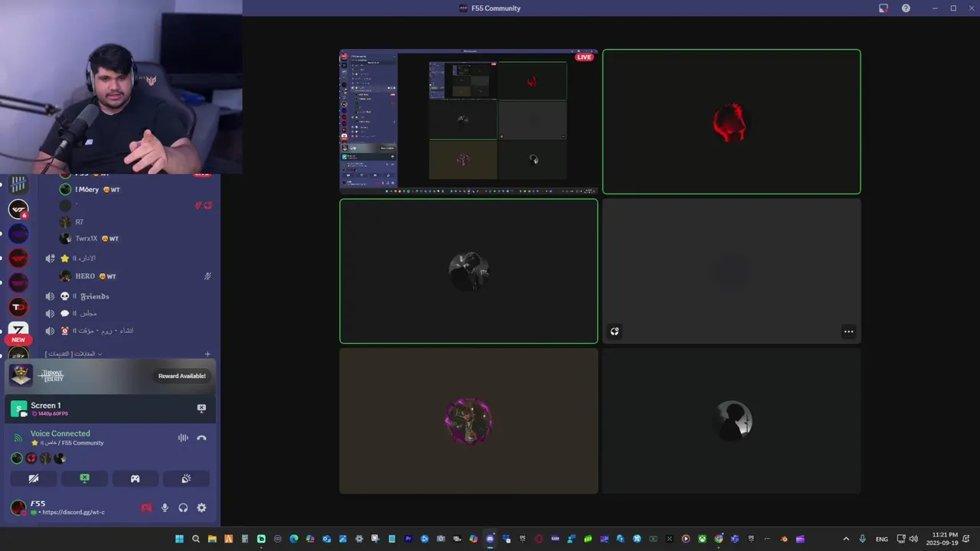Open volume tray control
Viewport: 980px width, 551px height.
pyautogui.click(x=913, y=539)
